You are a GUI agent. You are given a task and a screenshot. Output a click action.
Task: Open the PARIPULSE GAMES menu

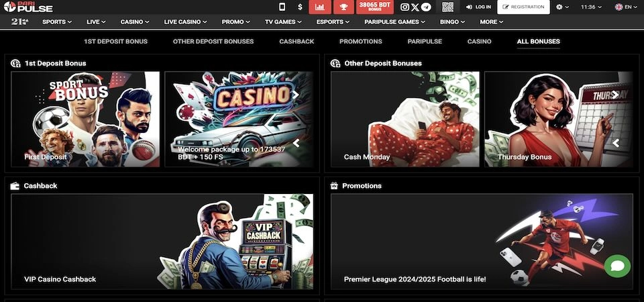394,21
